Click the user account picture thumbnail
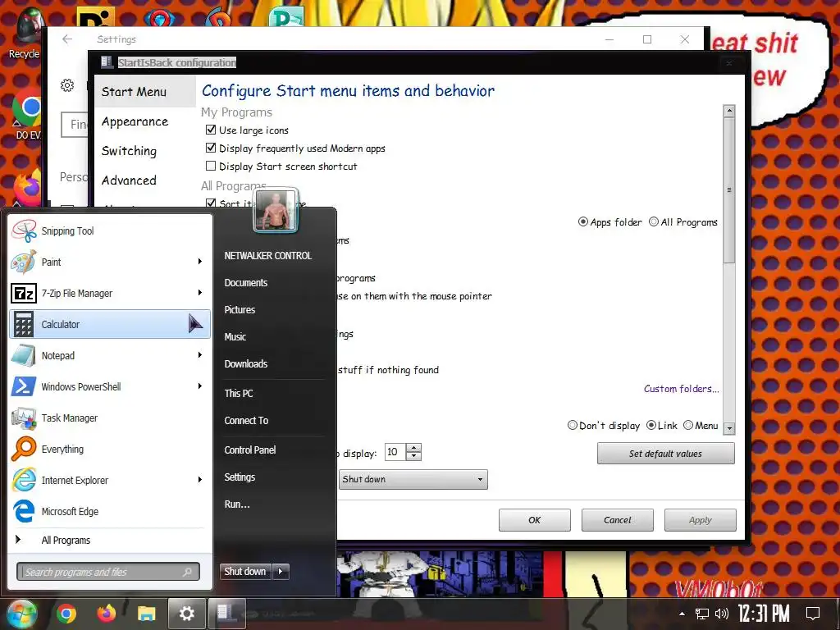This screenshot has width=840, height=630. [x=276, y=211]
